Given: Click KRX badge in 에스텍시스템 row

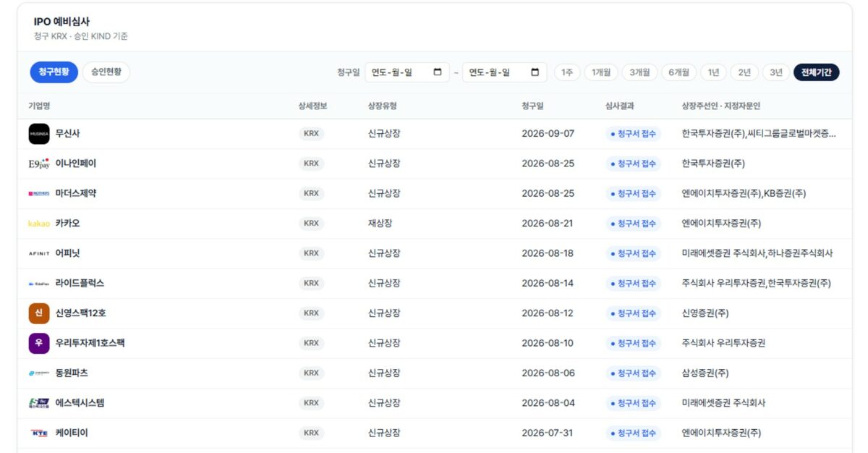Looking at the screenshot, I should coord(311,403).
